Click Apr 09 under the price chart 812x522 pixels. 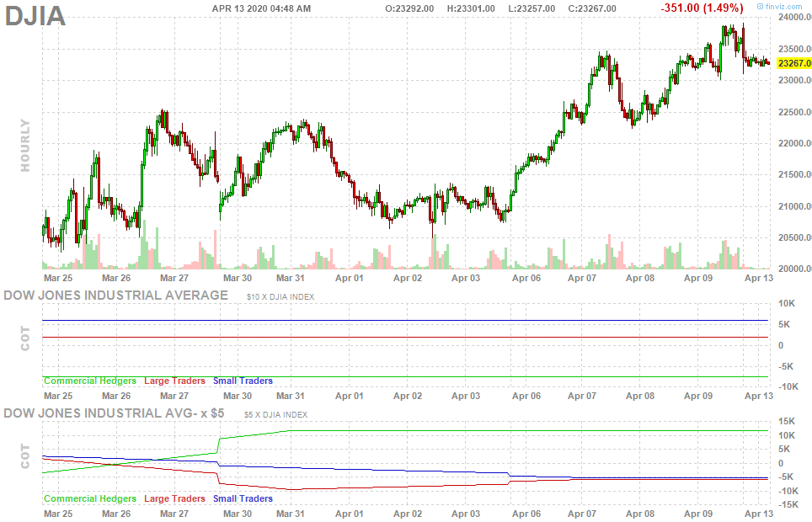coord(698,278)
